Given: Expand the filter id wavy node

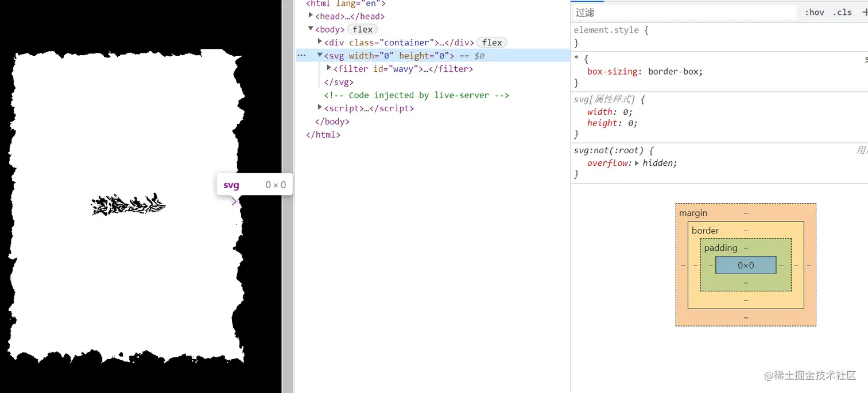Looking at the screenshot, I should [330, 68].
